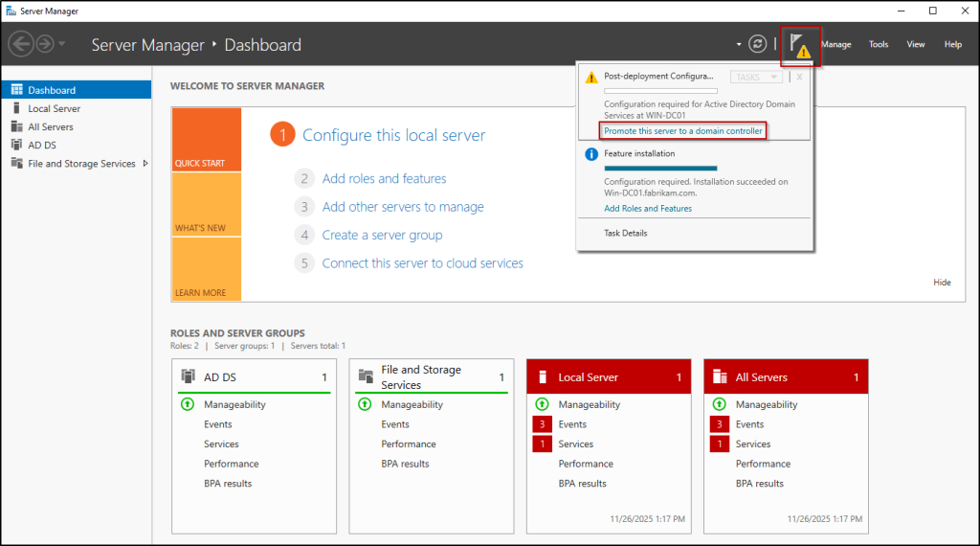This screenshot has height=546, width=980.
Task: Open the dropdown arrow left of refresh
Action: [x=739, y=44]
